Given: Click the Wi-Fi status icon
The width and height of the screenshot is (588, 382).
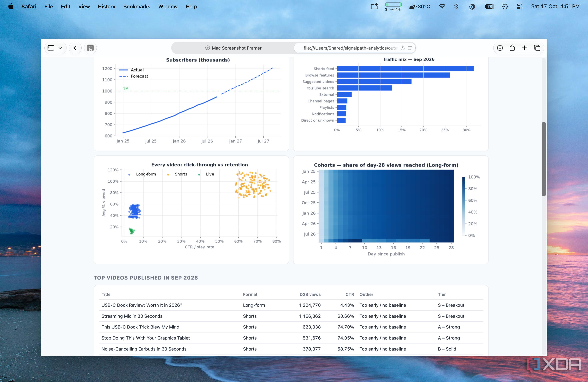Looking at the screenshot, I should tap(442, 6).
